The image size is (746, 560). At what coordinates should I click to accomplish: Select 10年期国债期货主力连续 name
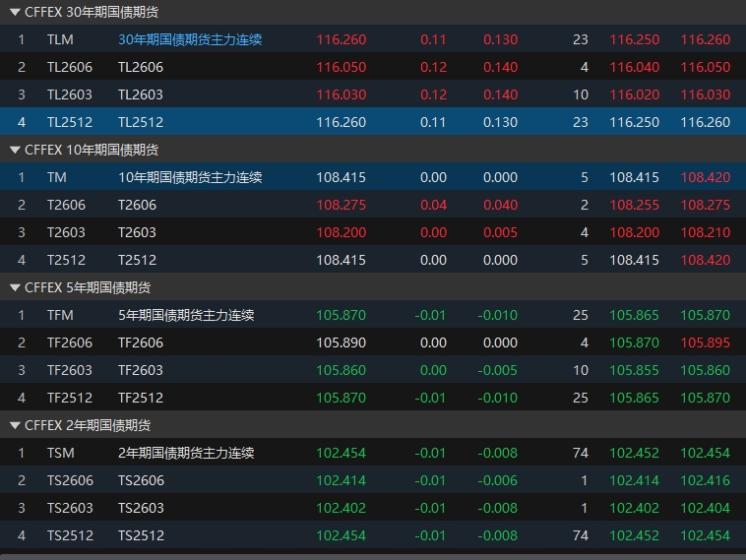pos(190,177)
